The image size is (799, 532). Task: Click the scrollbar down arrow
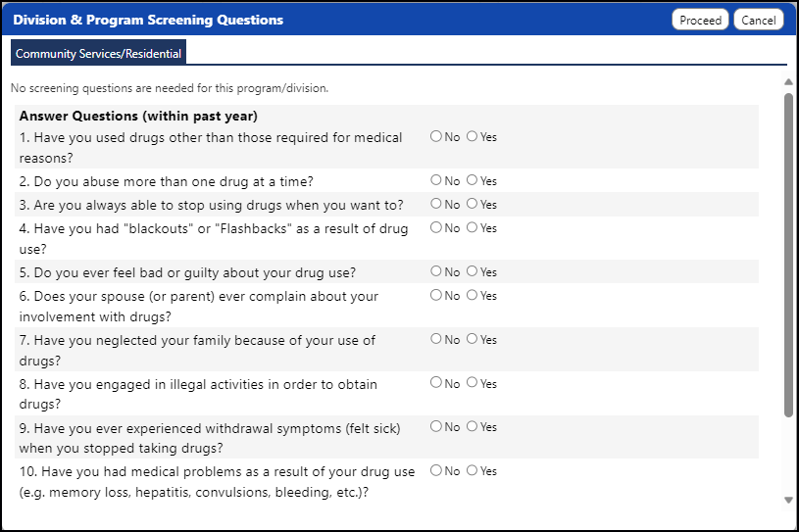click(788, 500)
